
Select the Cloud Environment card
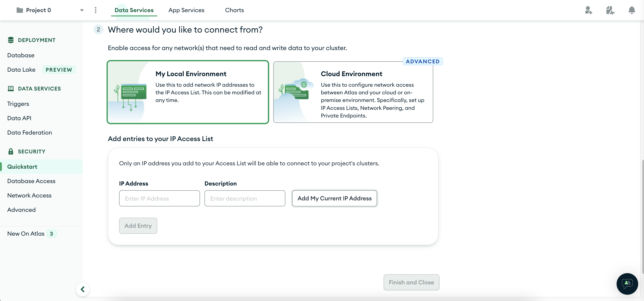[x=353, y=92]
